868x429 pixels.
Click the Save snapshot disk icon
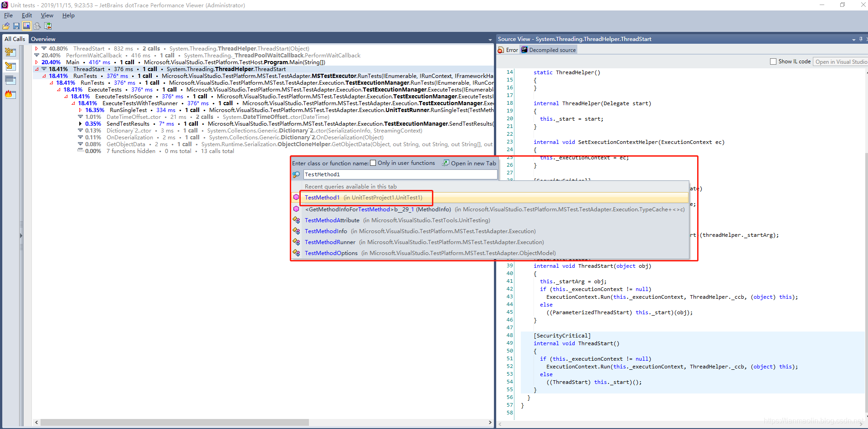tap(16, 26)
